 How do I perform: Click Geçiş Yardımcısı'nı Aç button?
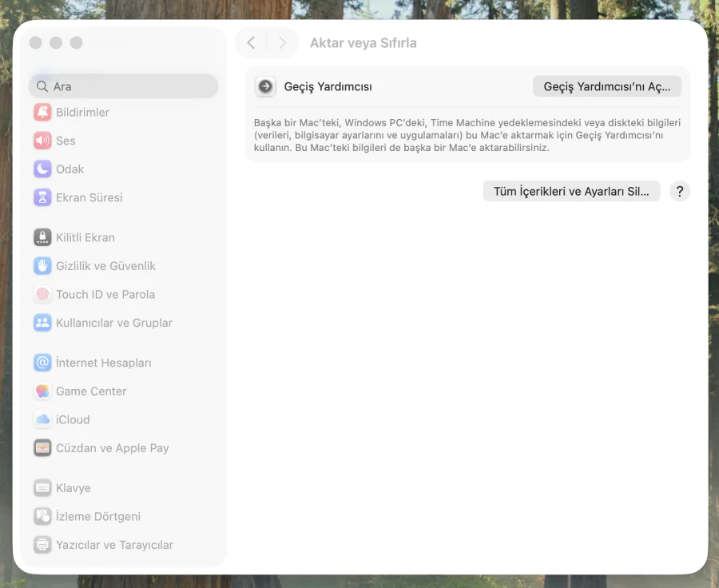click(606, 86)
